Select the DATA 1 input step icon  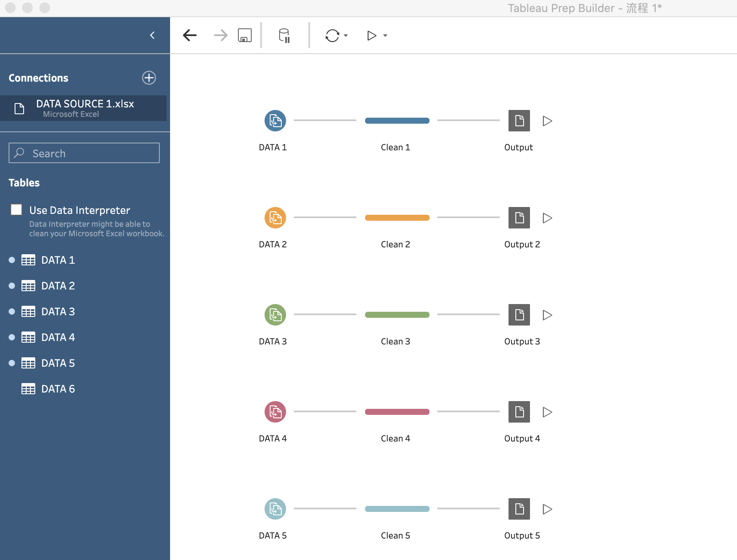coord(275,121)
